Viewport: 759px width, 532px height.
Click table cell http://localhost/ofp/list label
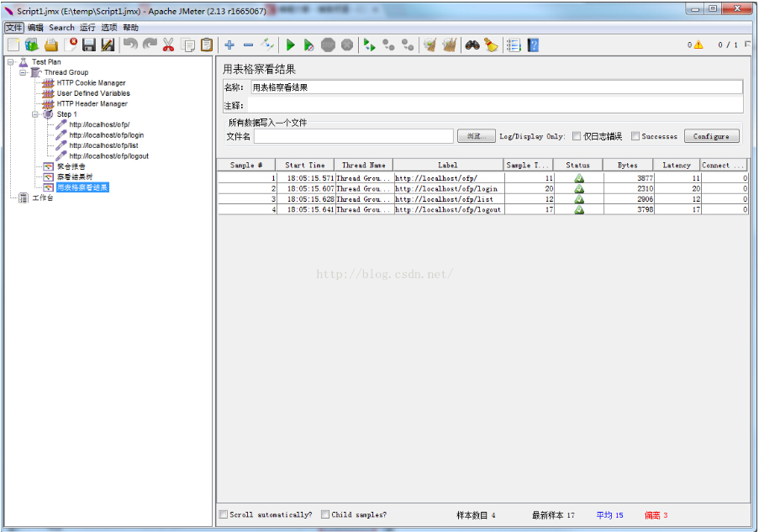click(x=448, y=199)
